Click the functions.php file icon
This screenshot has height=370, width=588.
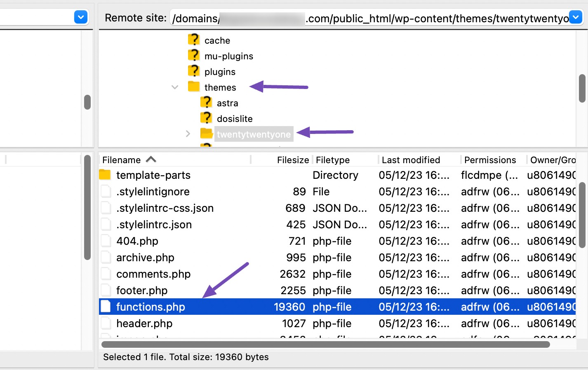coord(106,307)
